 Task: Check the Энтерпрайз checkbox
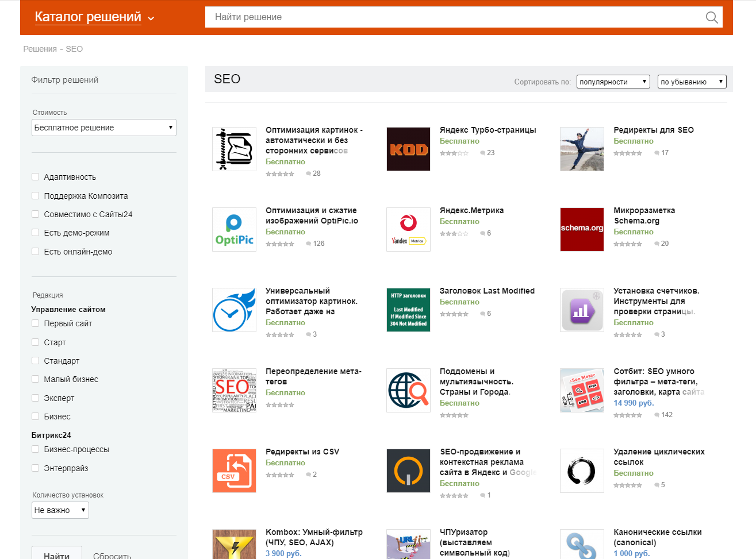[36, 468]
